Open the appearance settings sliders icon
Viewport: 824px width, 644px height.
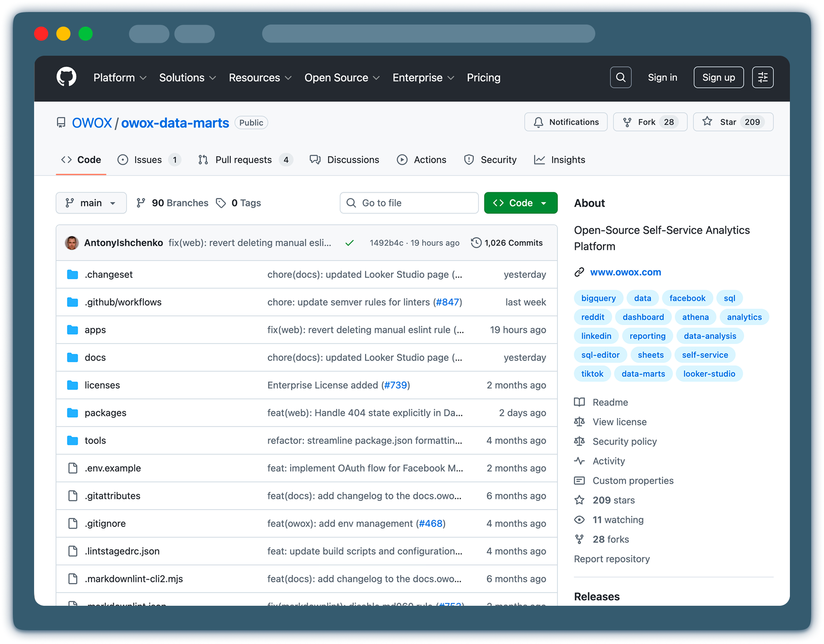point(762,77)
